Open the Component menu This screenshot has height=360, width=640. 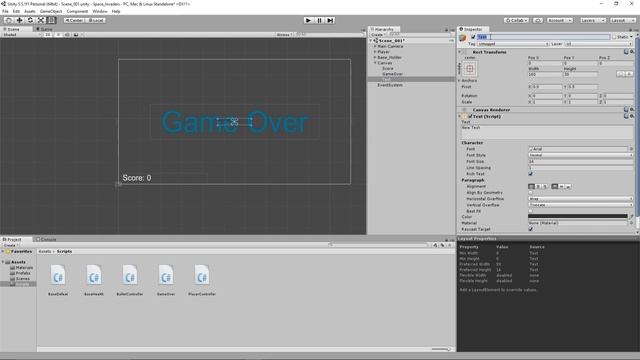(77, 11)
